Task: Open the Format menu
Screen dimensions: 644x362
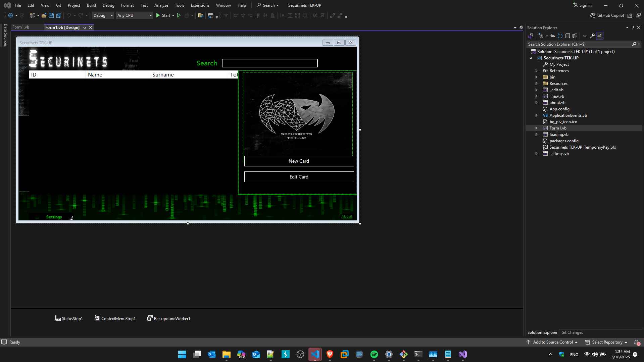Action: (x=127, y=5)
